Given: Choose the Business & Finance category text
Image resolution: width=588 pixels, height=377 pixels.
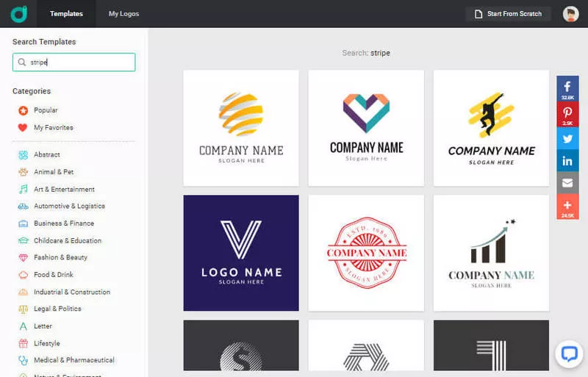Looking at the screenshot, I should pyautogui.click(x=64, y=223).
